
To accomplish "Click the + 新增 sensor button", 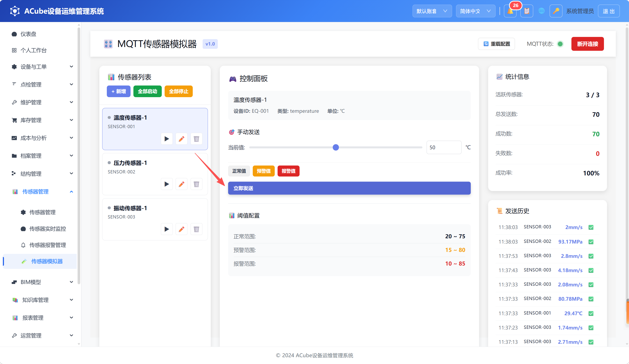I will (118, 91).
